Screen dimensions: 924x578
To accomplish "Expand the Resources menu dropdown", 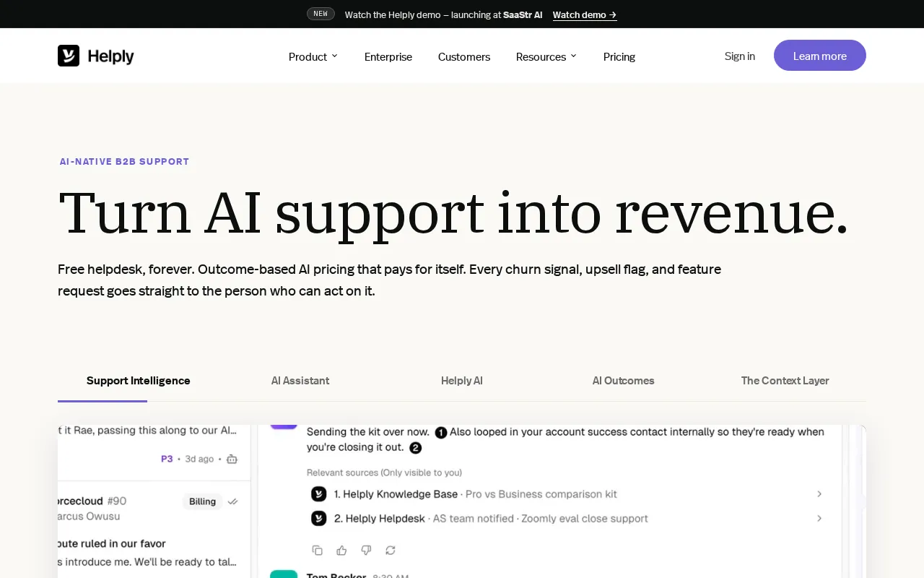I will 546,56.
